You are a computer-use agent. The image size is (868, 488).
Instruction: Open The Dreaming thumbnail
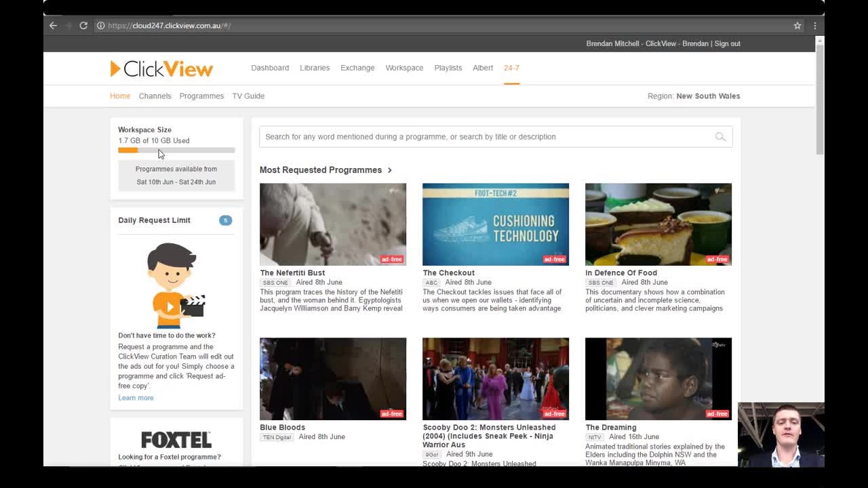point(658,379)
